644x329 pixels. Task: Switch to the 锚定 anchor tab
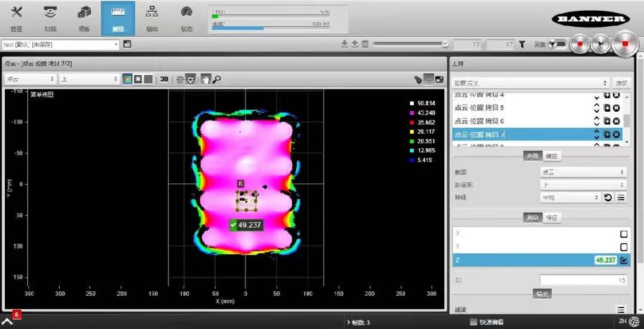tap(552, 156)
